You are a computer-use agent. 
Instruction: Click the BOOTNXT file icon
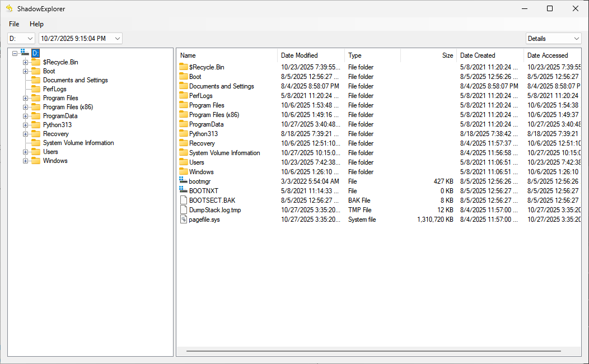click(183, 191)
